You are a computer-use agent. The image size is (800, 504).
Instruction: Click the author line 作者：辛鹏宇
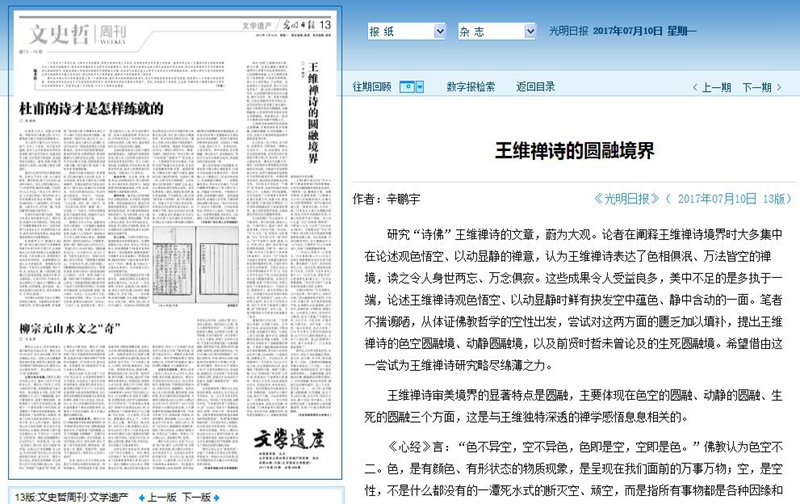pos(386,199)
